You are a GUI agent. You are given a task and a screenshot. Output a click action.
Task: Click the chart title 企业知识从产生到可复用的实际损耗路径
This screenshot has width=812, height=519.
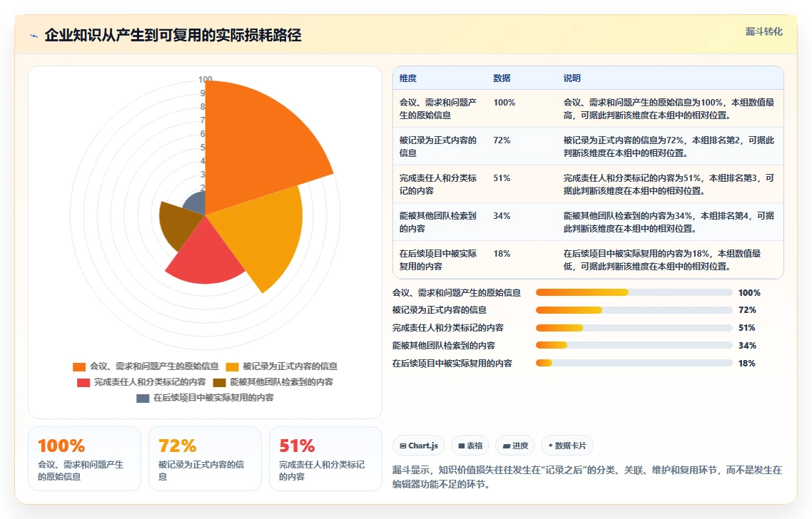(173, 35)
